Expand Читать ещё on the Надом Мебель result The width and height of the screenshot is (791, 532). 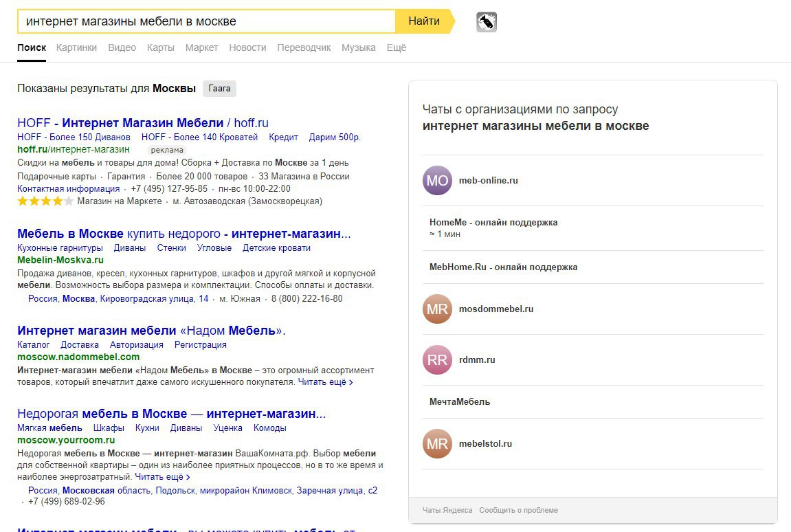pos(325,382)
